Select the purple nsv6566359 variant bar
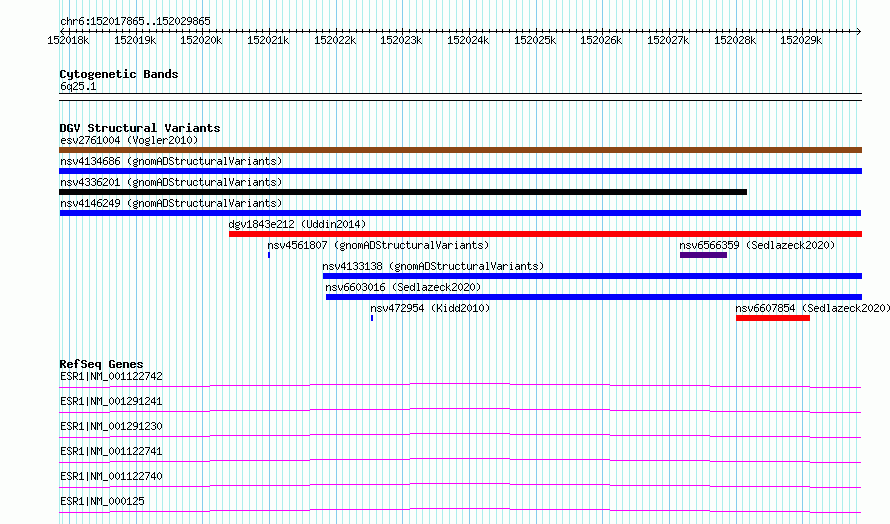Viewport: 890px width, 524px height. click(703, 255)
